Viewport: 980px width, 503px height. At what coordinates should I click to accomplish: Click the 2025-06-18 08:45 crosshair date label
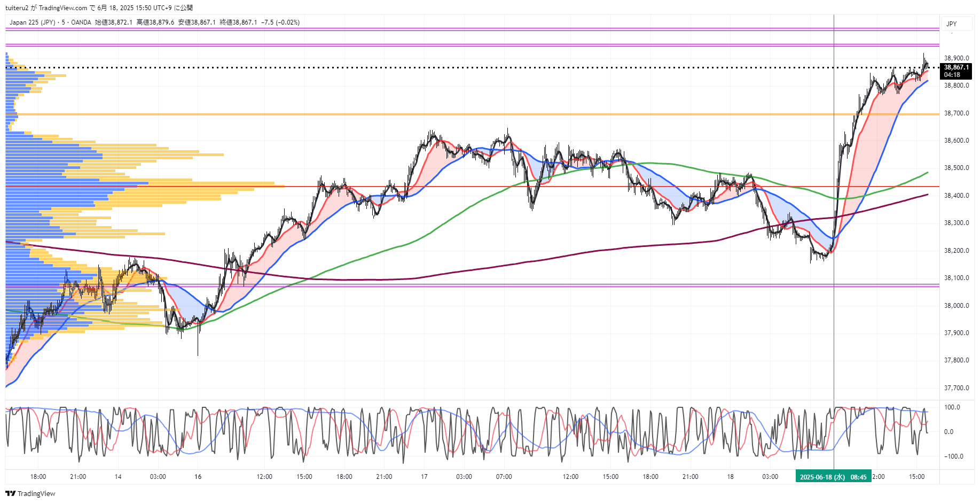[x=833, y=477]
